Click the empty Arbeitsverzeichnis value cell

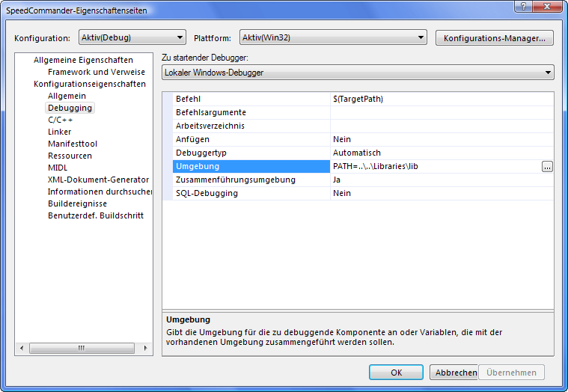(442, 126)
